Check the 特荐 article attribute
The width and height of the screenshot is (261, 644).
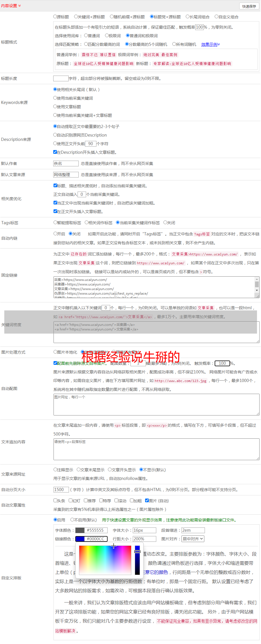click(101, 501)
